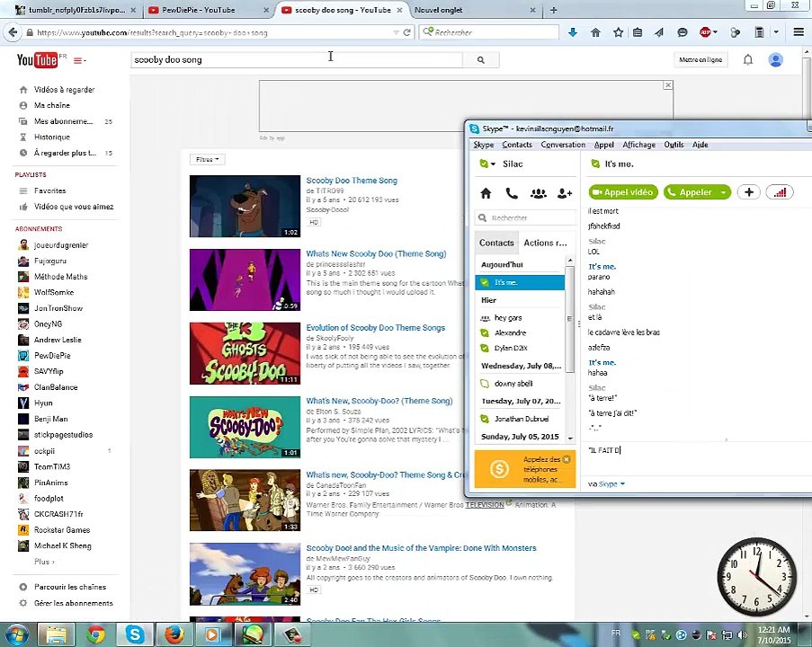This screenshot has height=647, width=812.
Task: Open Historique in YouTube sidebar
Action: [52, 137]
